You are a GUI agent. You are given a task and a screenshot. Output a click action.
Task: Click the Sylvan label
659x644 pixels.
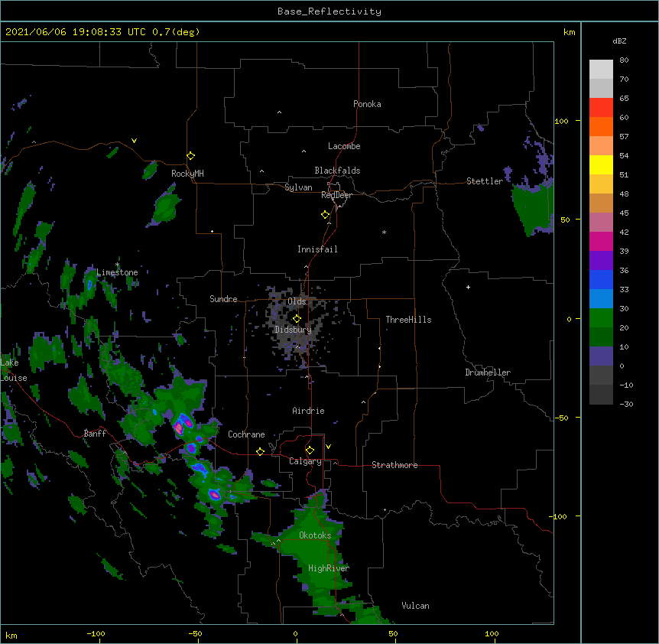(x=298, y=187)
